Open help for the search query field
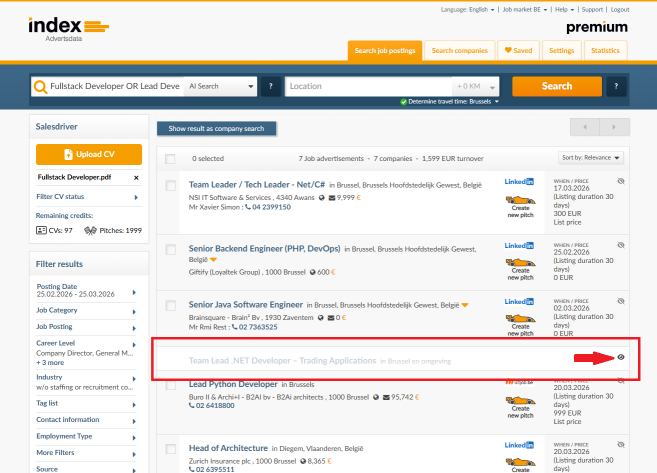 click(x=271, y=86)
